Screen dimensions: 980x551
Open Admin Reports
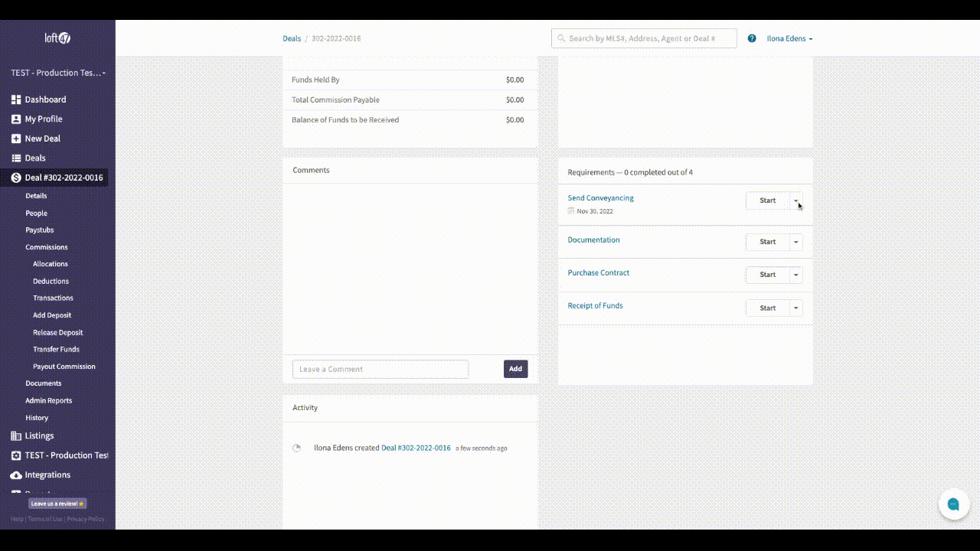tap(48, 401)
